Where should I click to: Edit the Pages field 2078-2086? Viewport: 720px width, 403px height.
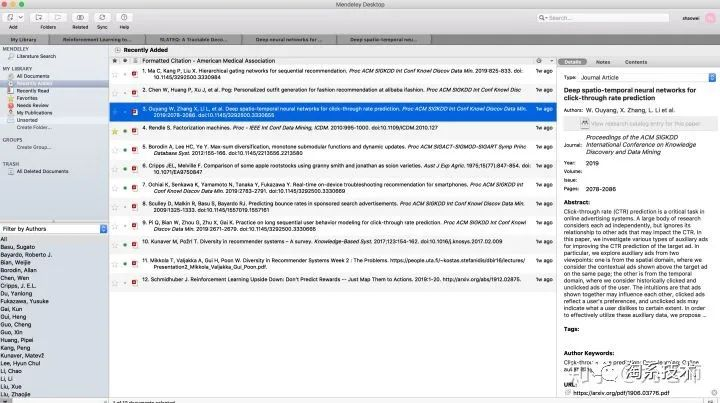pyautogui.click(x=601, y=189)
